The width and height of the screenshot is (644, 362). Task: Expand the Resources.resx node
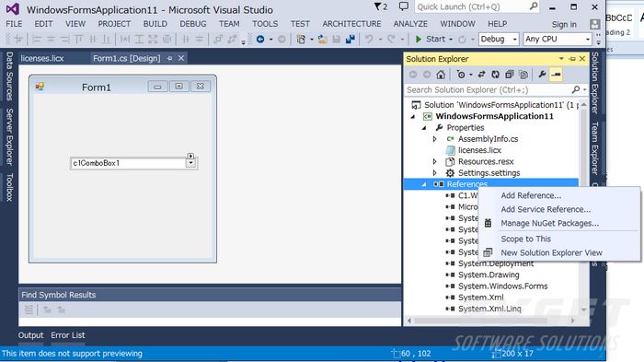[435, 162]
